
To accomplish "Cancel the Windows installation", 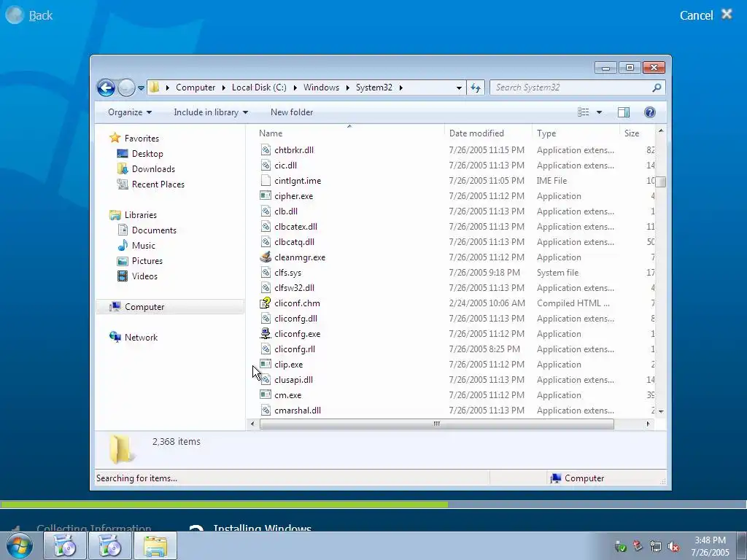I will coord(705,15).
